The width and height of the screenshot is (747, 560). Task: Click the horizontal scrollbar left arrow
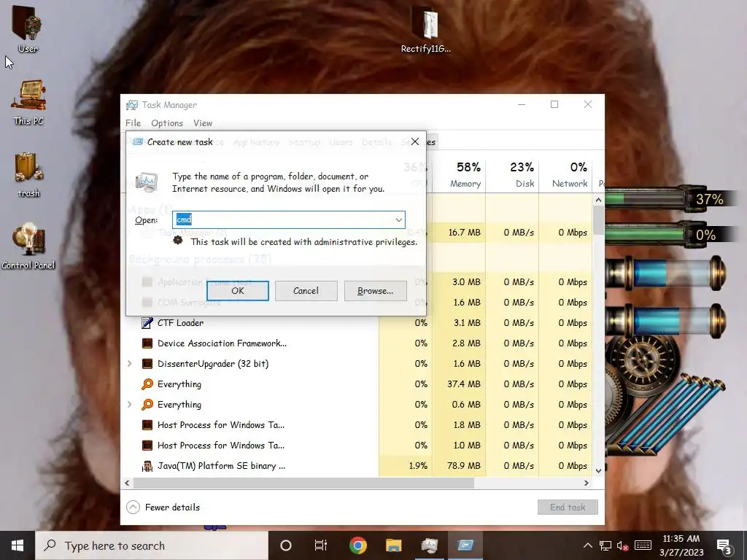tap(127, 483)
